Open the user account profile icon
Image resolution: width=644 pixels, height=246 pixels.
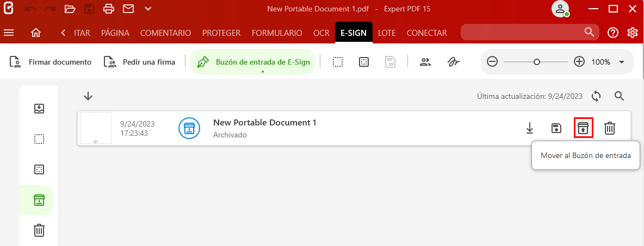[x=560, y=9]
